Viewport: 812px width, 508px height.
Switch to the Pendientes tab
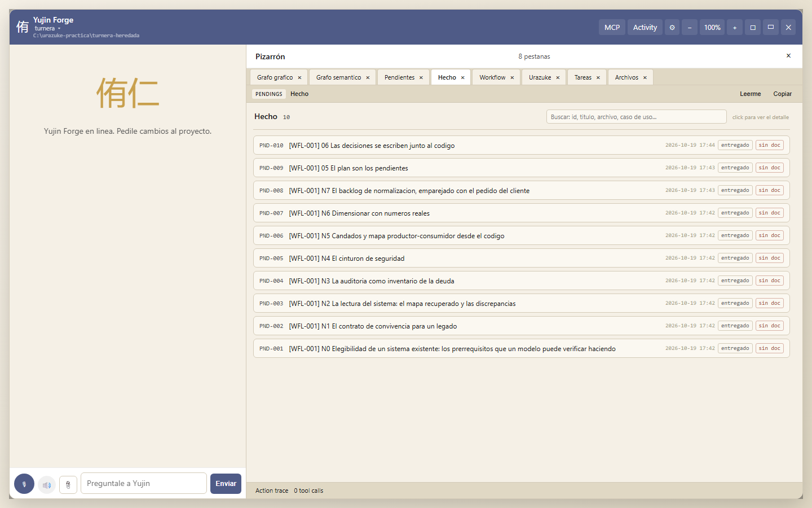click(x=399, y=77)
